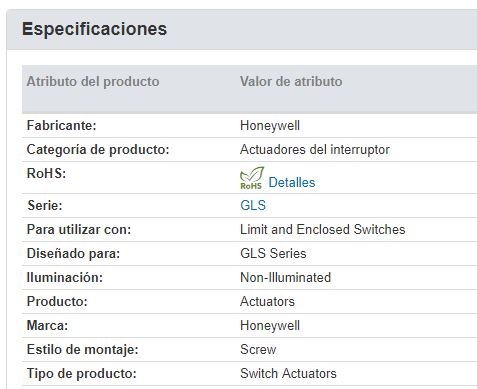Click the Serie attribute label
Viewport: 477px width, 389px height.
[45, 205]
